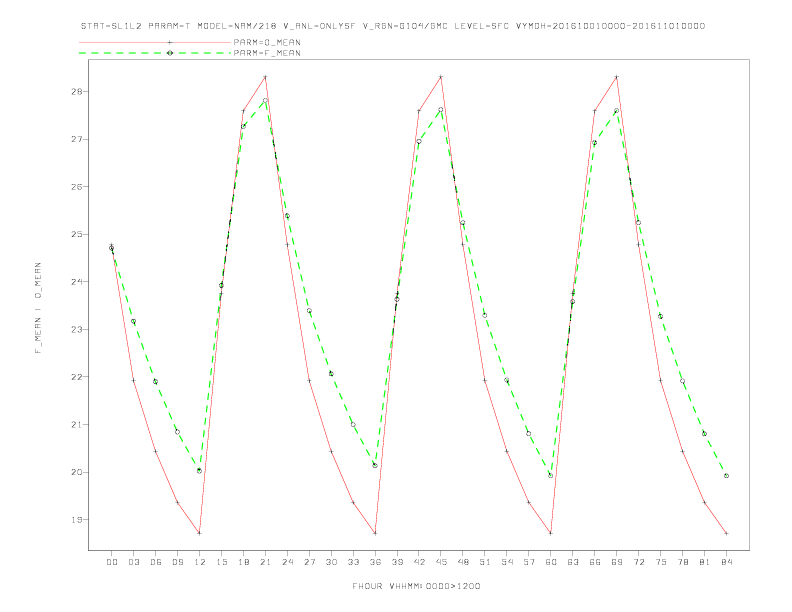The image size is (792, 612).
Task: Click x-axis tick label 51
Action: click(x=485, y=562)
